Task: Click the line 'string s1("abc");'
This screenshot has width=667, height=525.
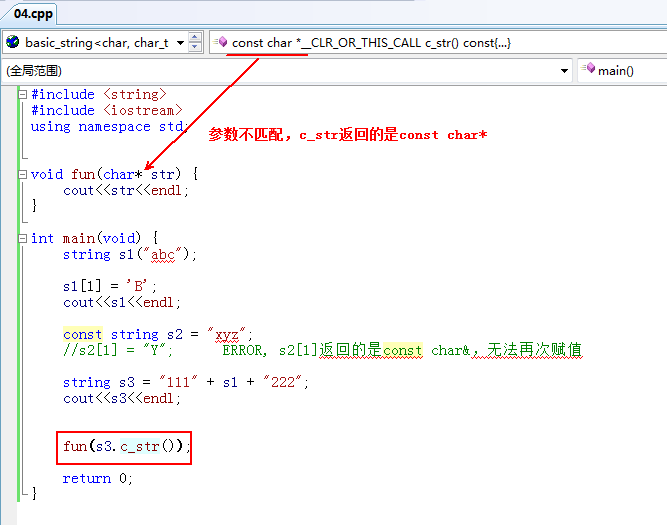Action: tap(130, 254)
